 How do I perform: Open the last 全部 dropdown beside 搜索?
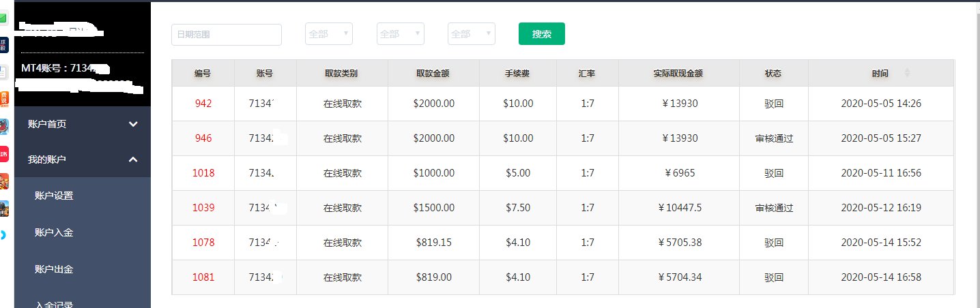(x=472, y=34)
